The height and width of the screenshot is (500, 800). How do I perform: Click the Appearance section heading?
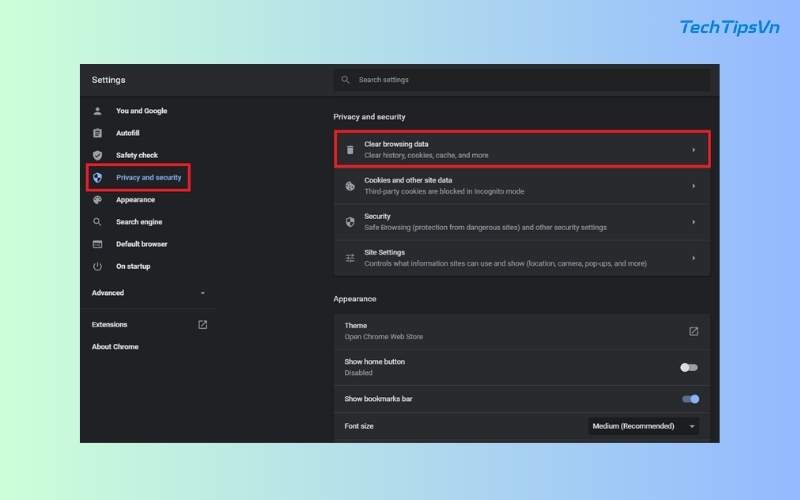355,299
